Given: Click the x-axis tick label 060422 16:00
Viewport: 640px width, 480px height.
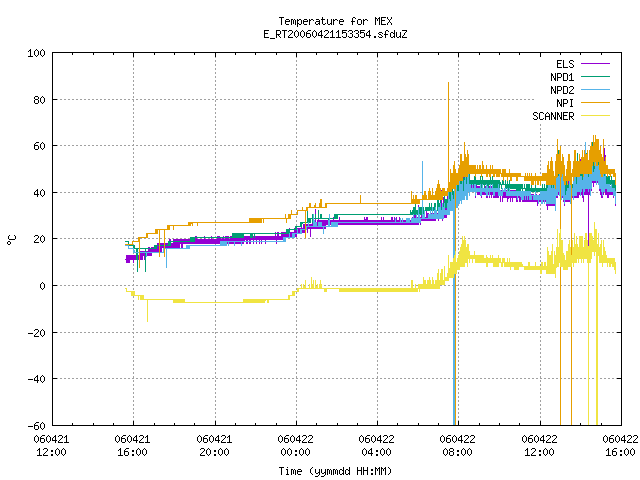Looking at the screenshot, I should [620, 446].
